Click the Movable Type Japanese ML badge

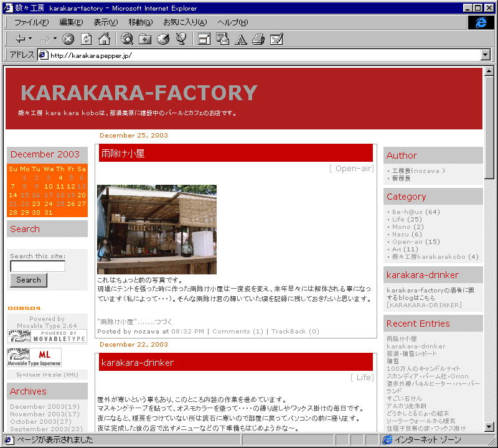click(34, 358)
